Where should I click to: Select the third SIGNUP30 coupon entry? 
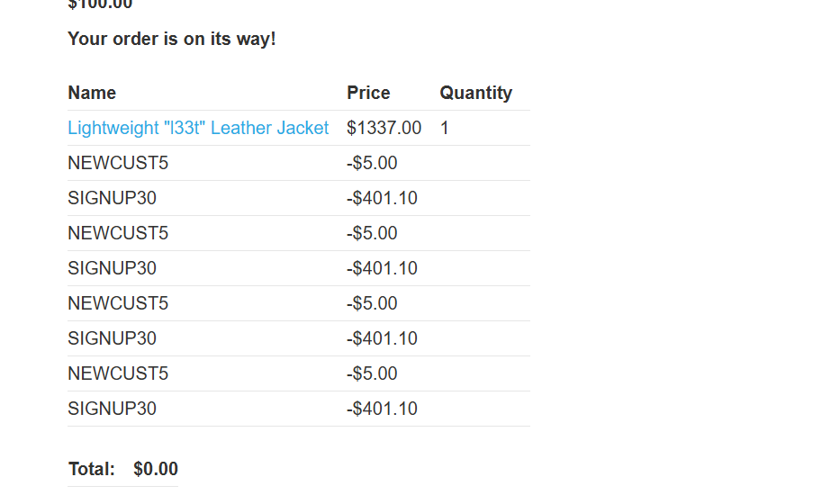112,338
